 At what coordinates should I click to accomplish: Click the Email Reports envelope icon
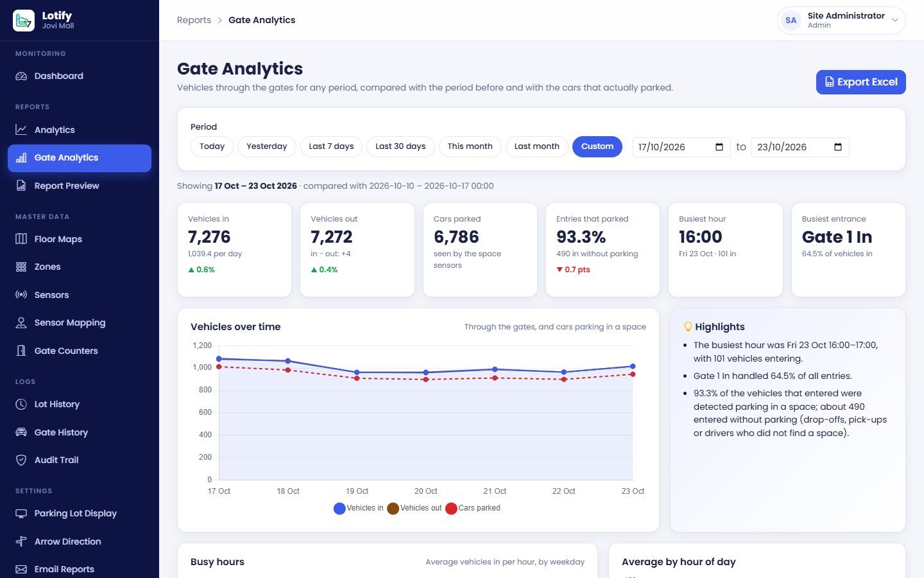tap(21, 569)
